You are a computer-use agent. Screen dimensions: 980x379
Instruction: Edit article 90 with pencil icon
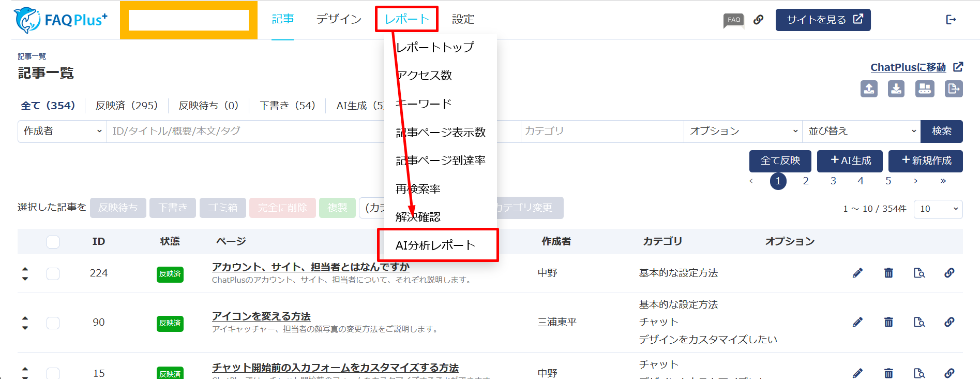(857, 322)
